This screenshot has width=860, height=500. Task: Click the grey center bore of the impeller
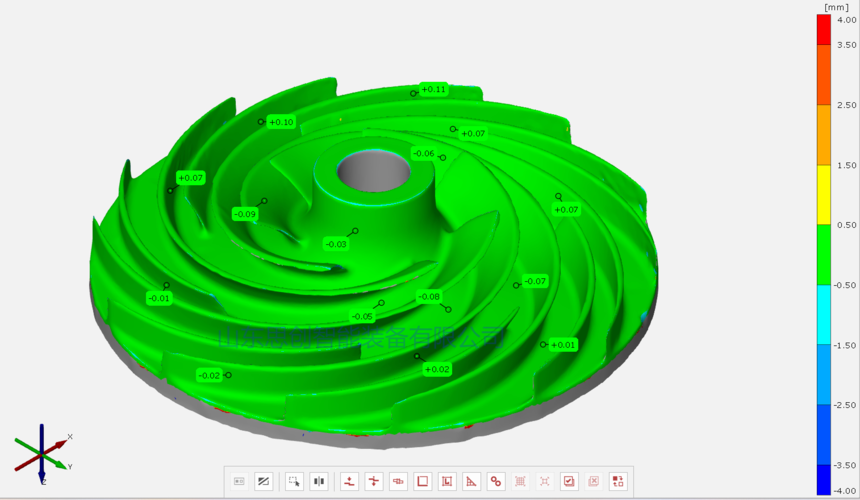[374, 171]
